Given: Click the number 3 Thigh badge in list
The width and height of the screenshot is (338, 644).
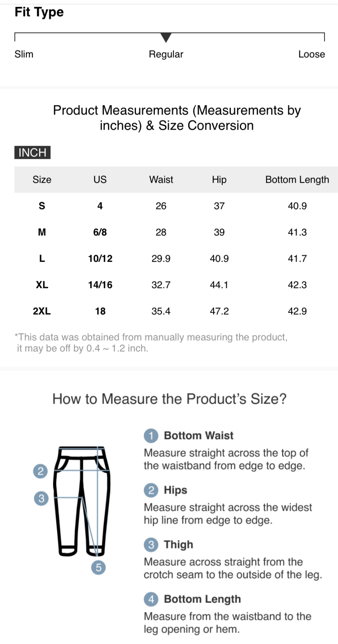Looking at the screenshot, I should tap(151, 545).
